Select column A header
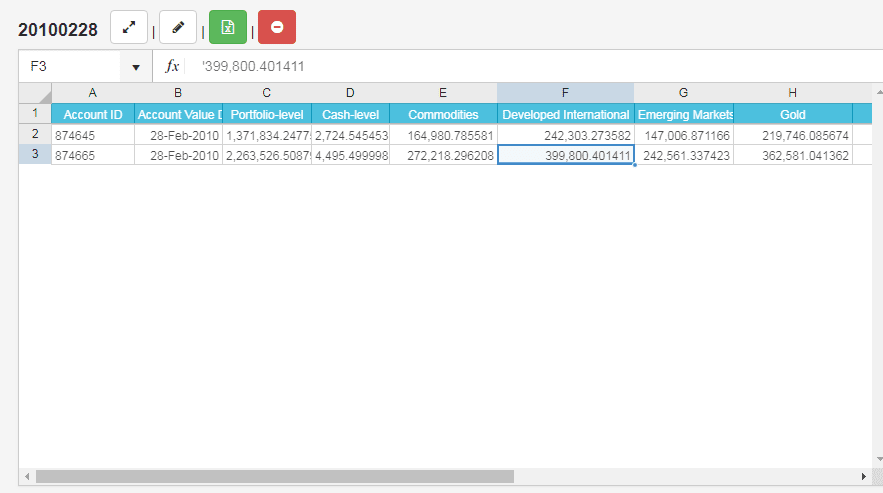This screenshot has height=493, width=883. tap(92, 93)
